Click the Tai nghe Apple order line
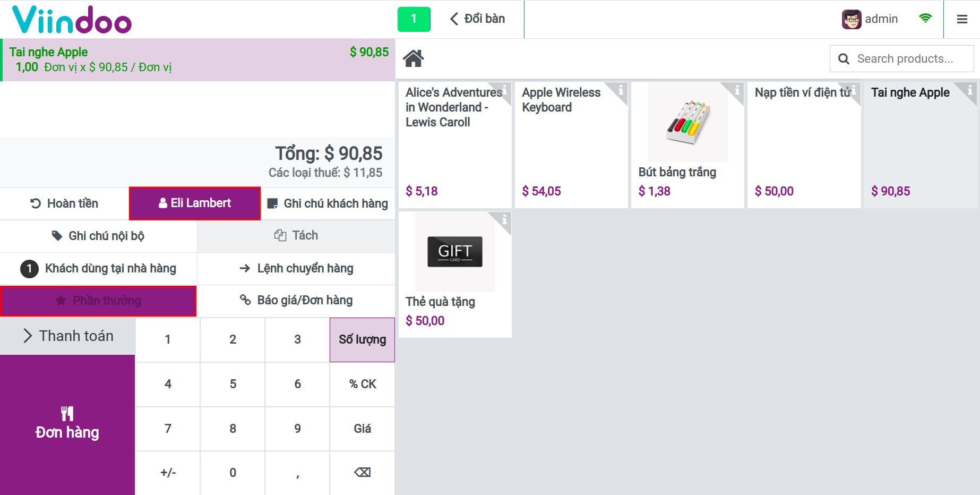Viewport: 980px width, 495px height. click(196, 58)
